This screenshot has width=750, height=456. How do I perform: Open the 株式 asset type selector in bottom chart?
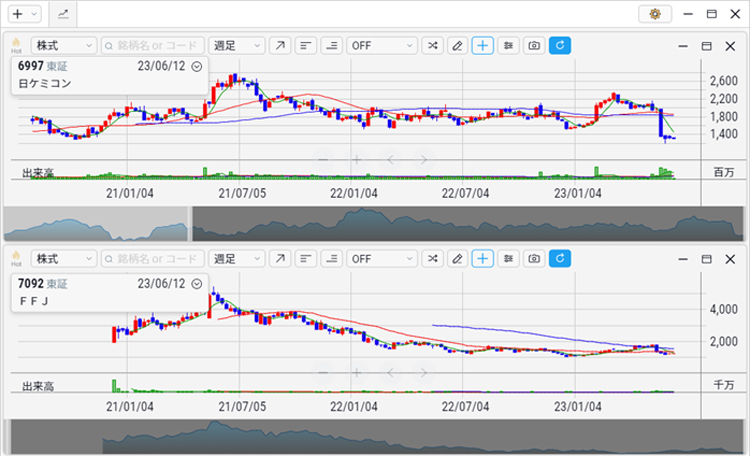pyautogui.click(x=63, y=259)
